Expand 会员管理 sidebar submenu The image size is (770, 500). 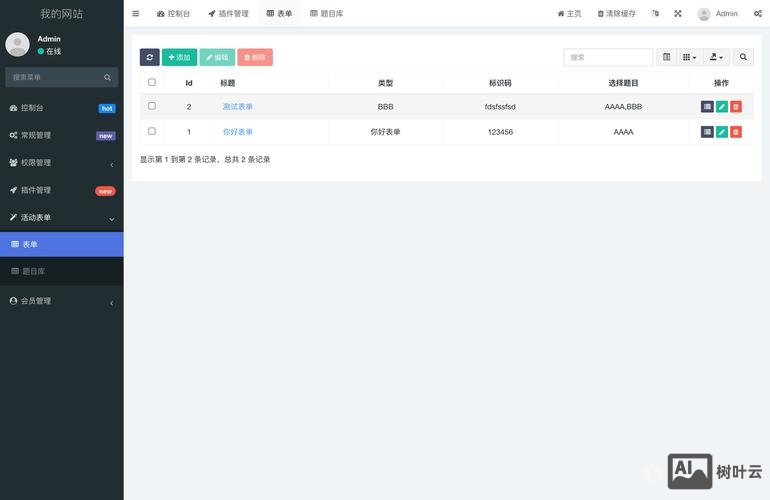point(62,301)
